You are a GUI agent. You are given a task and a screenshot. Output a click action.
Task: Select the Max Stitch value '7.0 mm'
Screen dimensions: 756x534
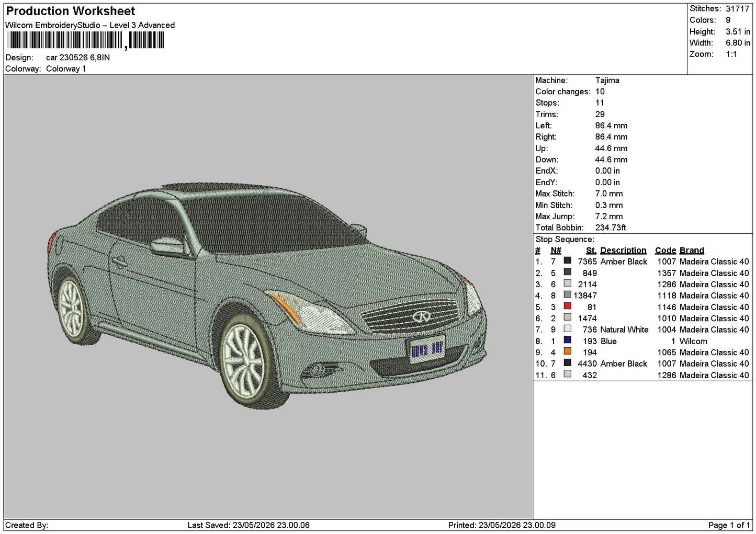[x=609, y=194]
